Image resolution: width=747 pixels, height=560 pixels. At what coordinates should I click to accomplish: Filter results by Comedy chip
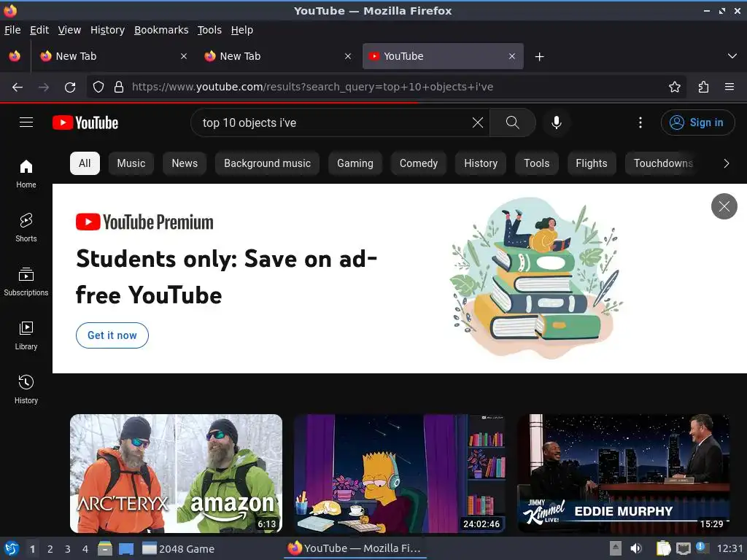[x=418, y=163]
